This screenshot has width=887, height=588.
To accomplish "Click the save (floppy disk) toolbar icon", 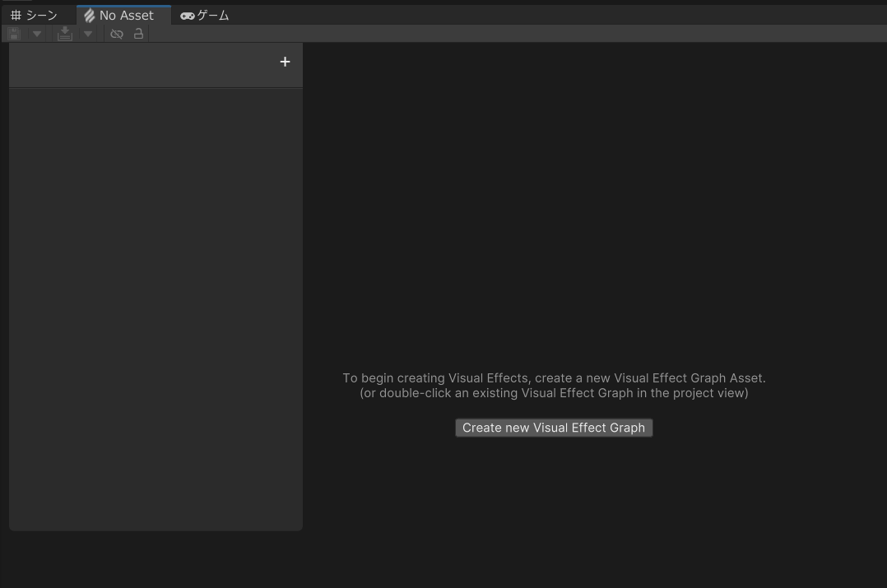I will [x=14, y=34].
